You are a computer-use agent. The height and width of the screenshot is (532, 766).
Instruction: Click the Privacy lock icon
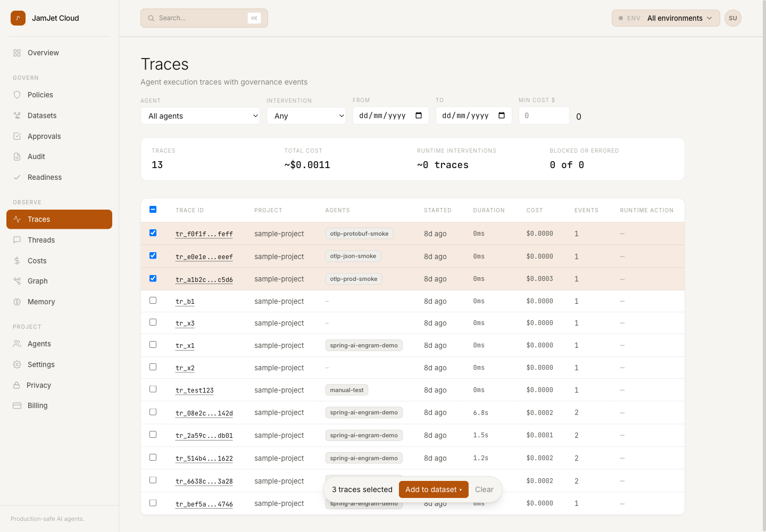click(x=16, y=385)
